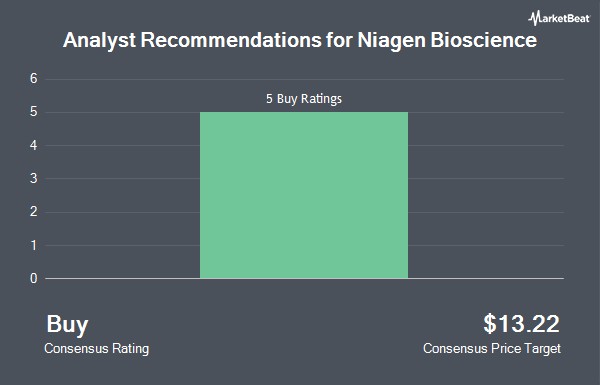Click the $13.22 price target value
Image resolution: width=600 pixels, height=385 pixels.
(x=521, y=324)
